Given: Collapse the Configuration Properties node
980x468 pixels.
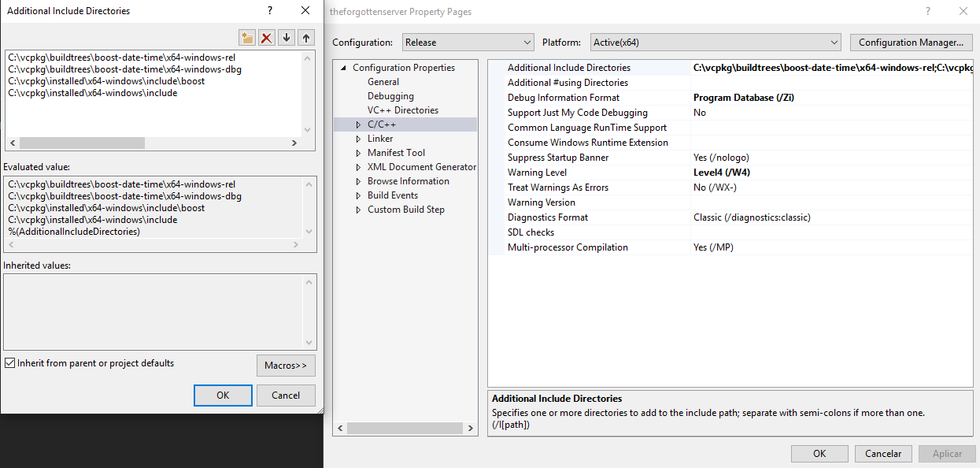Looking at the screenshot, I should 343,68.
